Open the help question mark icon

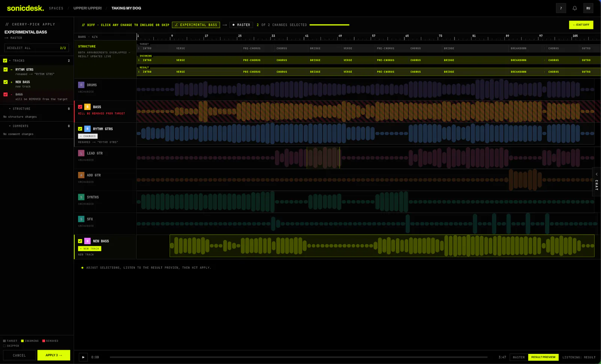(x=561, y=8)
